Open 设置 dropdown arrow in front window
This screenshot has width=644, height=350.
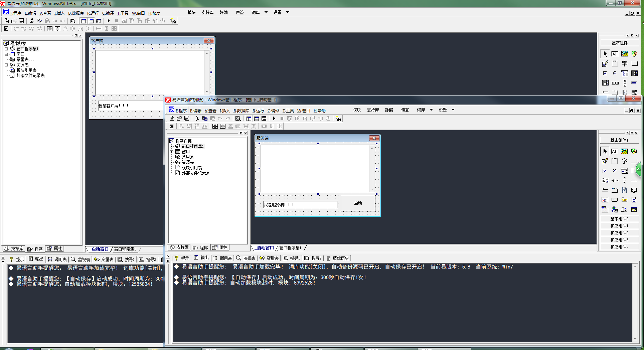pos(453,110)
